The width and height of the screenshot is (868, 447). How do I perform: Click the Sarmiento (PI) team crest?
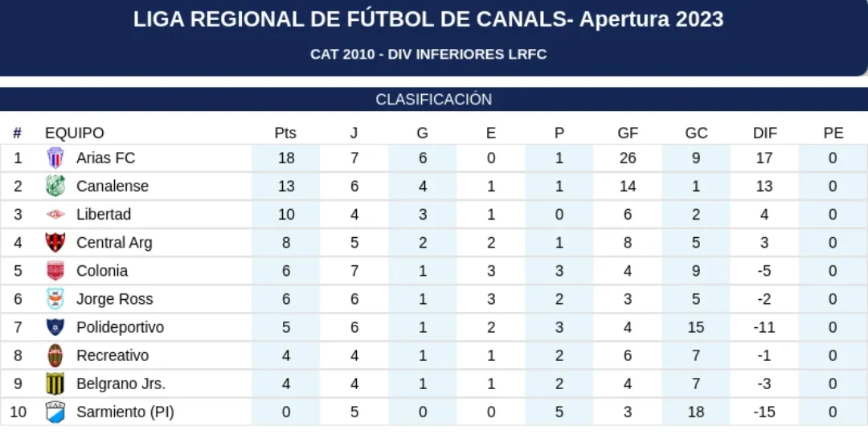tap(55, 412)
